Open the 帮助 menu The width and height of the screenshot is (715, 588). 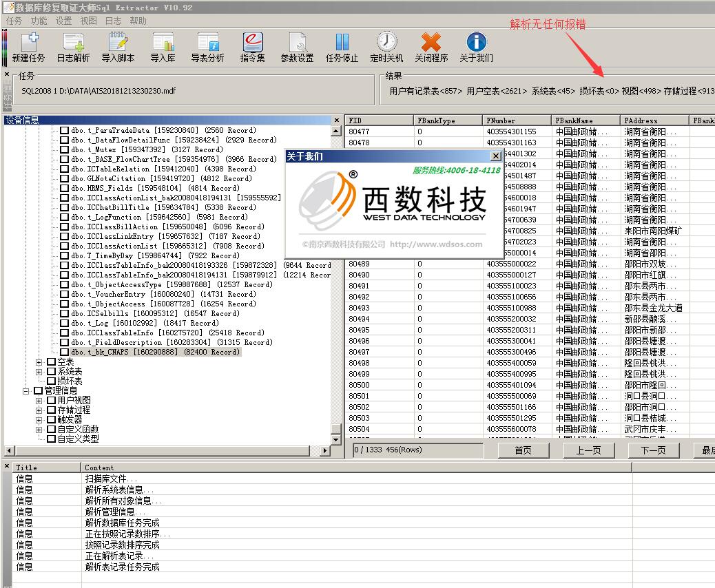click(x=138, y=21)
